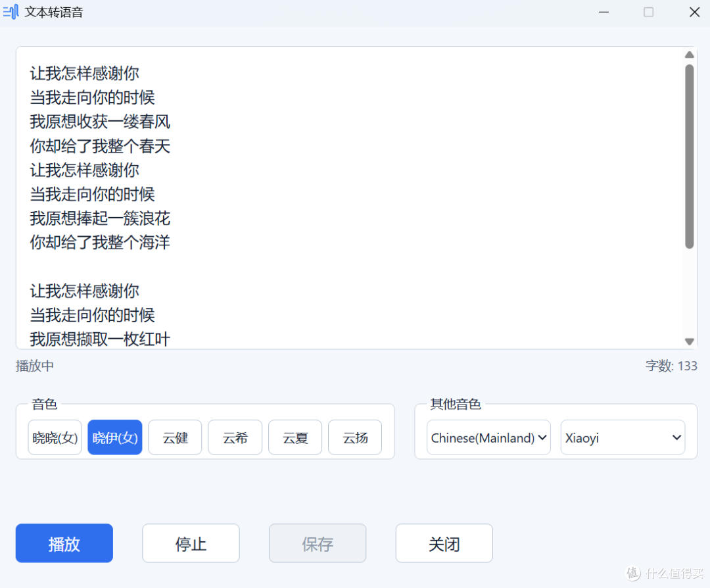Click the line 你却给了我整个海洋
710x588 pixels.
[x=100, y=242]
